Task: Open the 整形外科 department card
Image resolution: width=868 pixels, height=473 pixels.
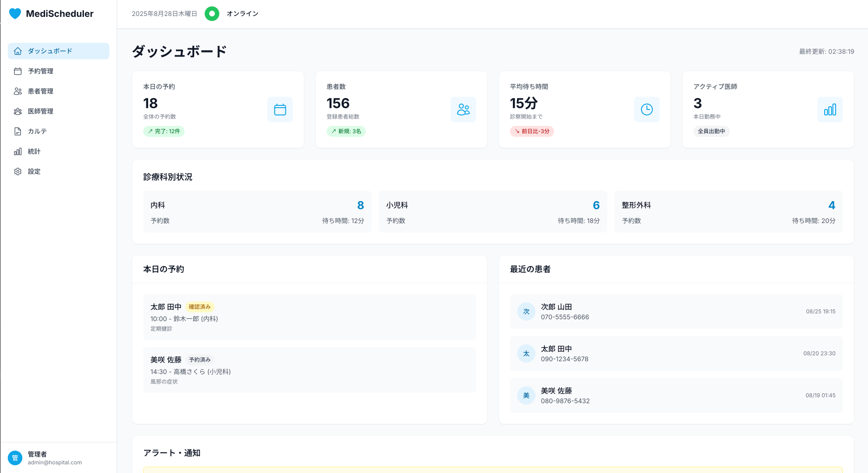Action: pos(728,212)
